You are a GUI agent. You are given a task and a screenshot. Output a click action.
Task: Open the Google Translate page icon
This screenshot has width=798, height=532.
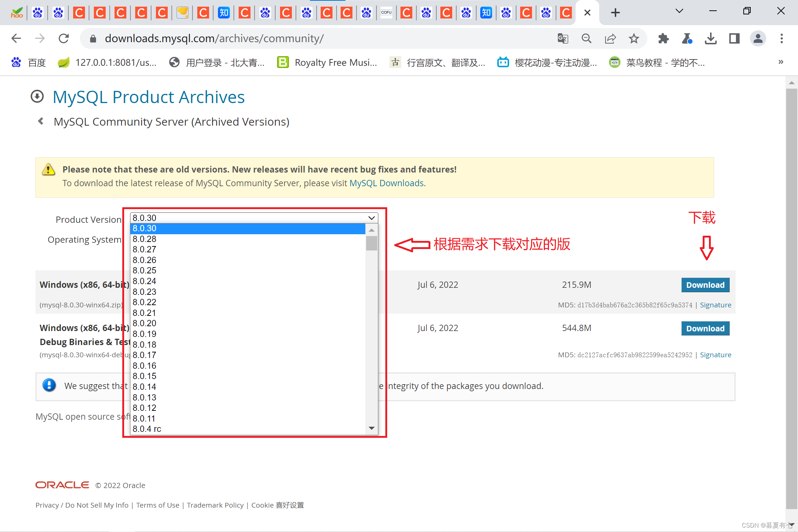563,38
